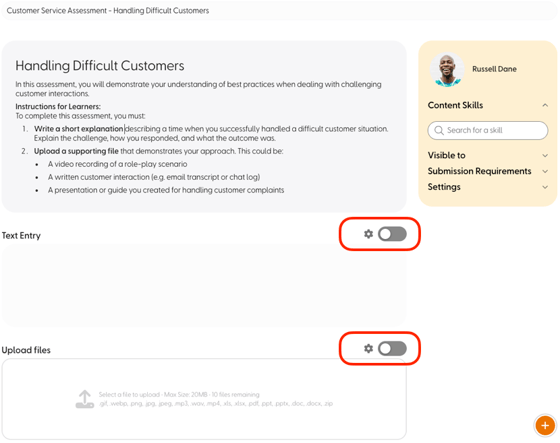Click Russell Dane's profile photo
Screen dimensions: 560x443
coord(447,70)
